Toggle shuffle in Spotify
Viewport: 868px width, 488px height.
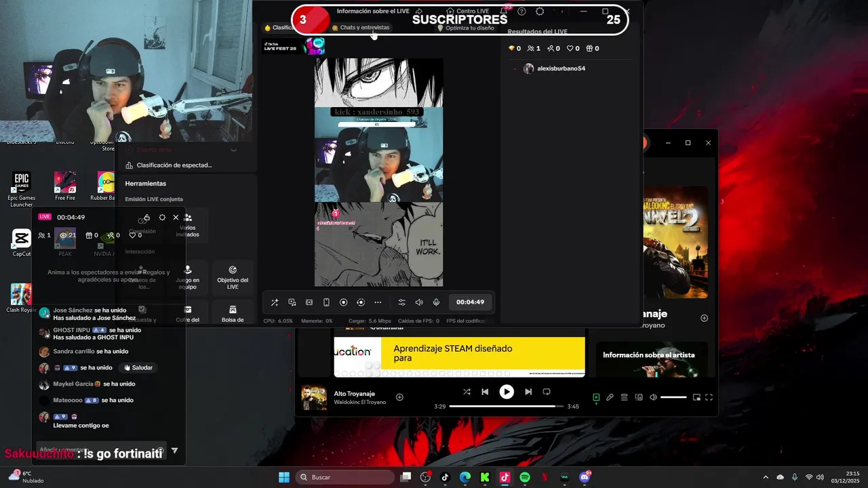pos(467,392)
